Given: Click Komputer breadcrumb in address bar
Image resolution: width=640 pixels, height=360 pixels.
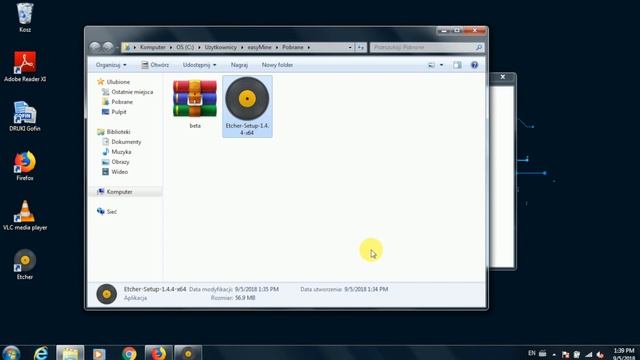Looking at the screenshot, I should coord(153,47).
